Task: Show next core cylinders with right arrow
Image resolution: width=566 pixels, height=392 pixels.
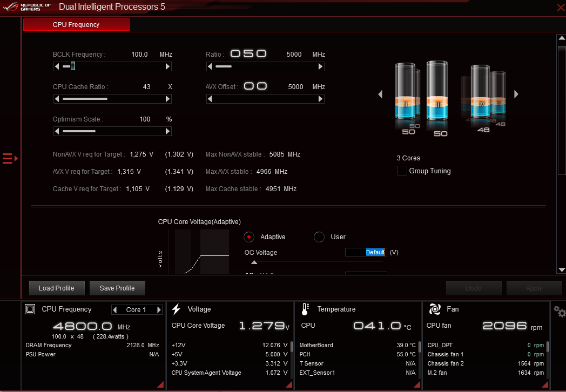Action: coord(516,94)
